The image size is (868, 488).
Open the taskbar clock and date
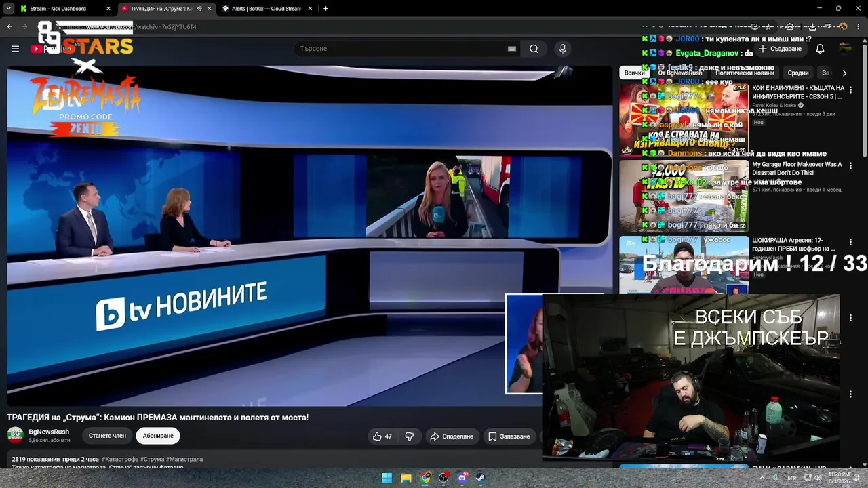point(839,478)
